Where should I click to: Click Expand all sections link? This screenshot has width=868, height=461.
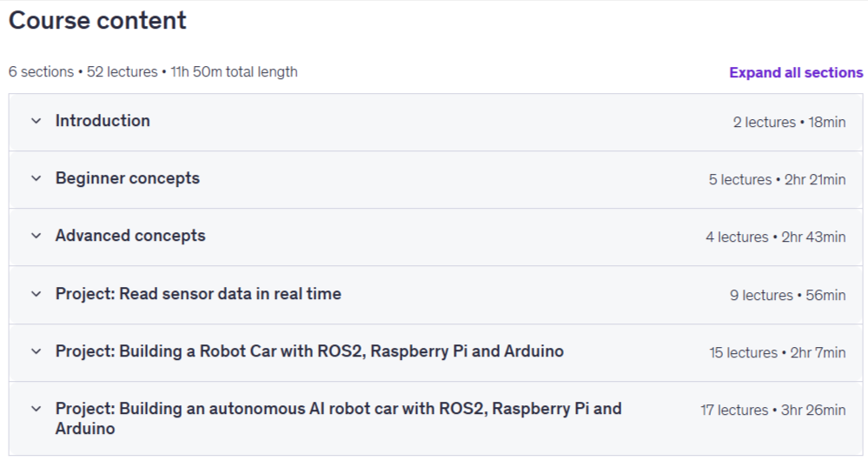[796, 72]
